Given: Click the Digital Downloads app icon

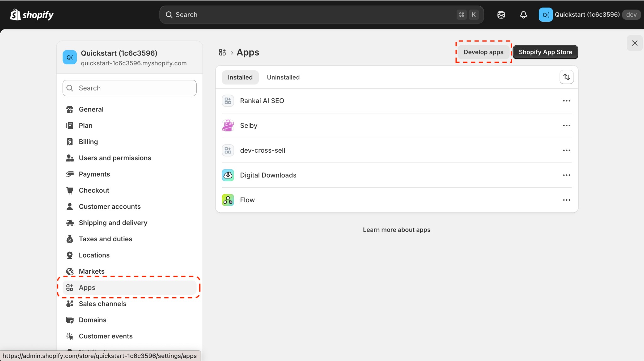Looking at the screenshot, I should point(228,175).
